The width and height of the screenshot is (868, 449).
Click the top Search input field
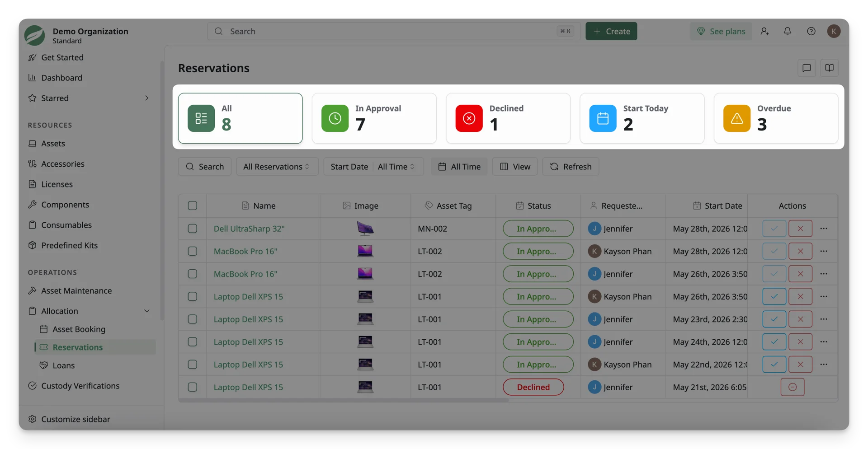pyautogui.click(x=394, y=31)
